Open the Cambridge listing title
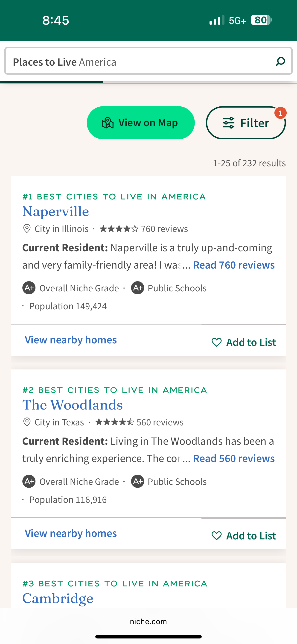297x644 pixels. pos(58,598)
